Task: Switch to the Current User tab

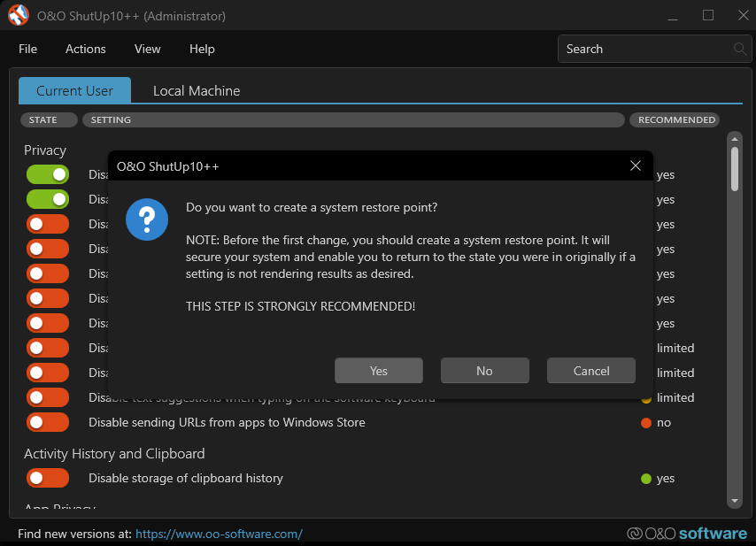Action: coord(74,90)
